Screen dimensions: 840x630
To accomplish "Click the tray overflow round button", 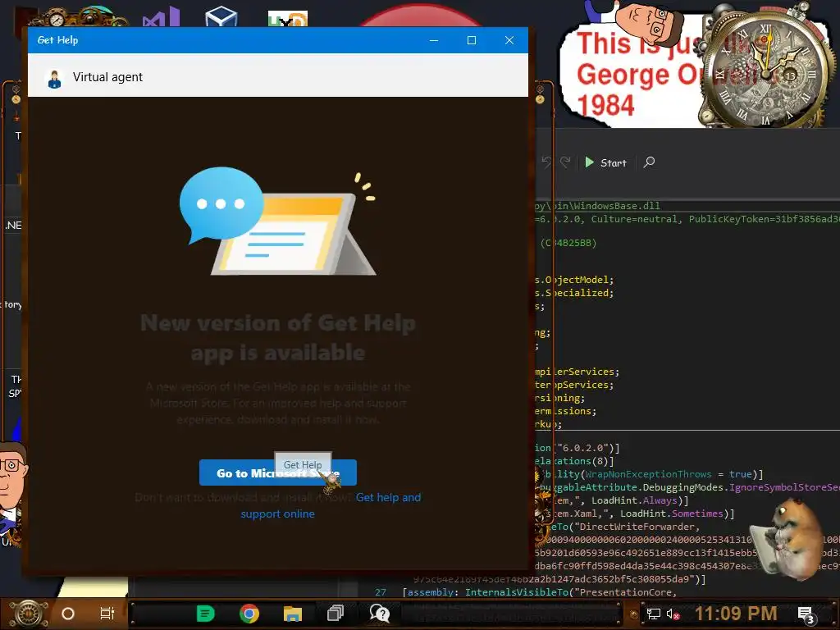I will pyautogui.click(x=634, y=614).
